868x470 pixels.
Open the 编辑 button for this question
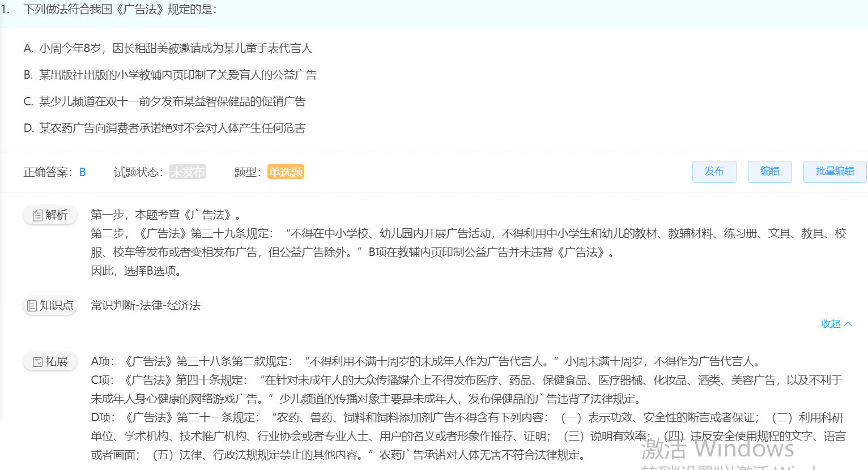tap(769, 172)
